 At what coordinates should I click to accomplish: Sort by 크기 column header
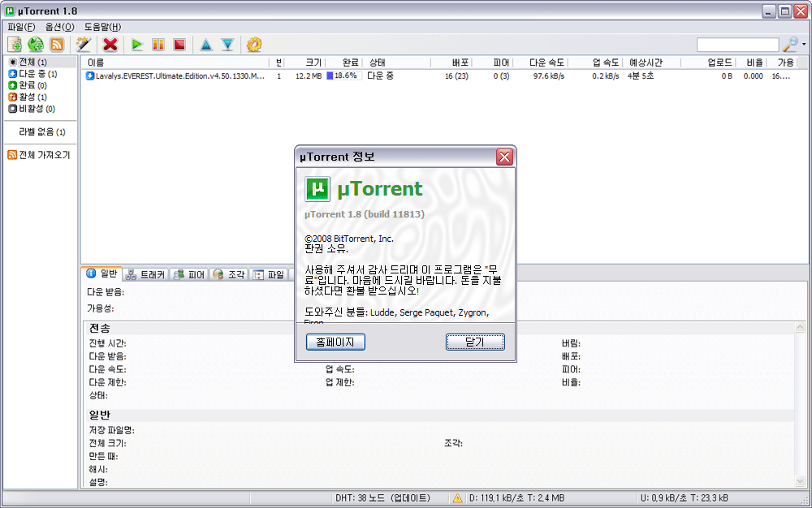[307, 62]
